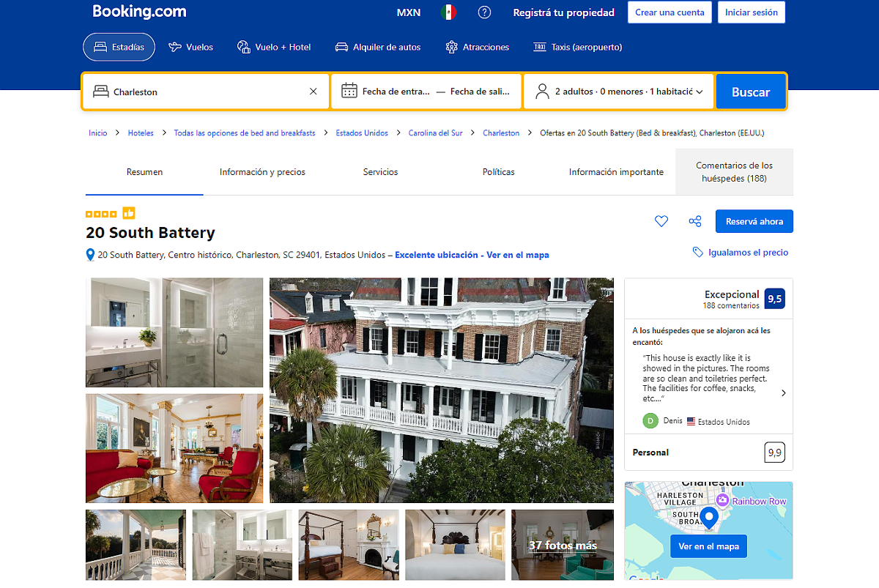The height and width of the screenshot is (588, 879).
Task: Change currency via MXN button
Action: [x=409, y=12]
